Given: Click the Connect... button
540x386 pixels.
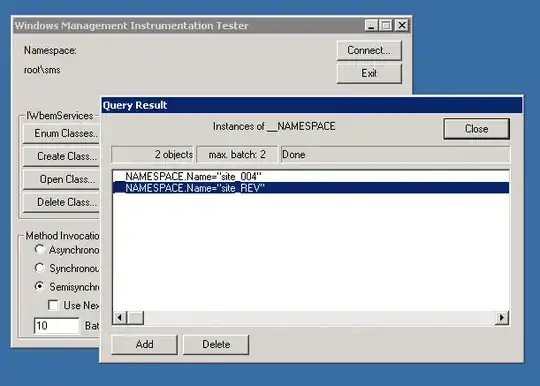Looking at the screenshot, I should coord(369,51).
